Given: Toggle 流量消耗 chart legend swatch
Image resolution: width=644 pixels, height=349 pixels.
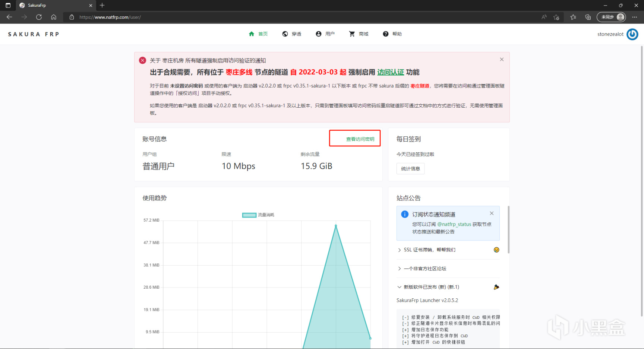Looking at the screenshot, I should [249, 215].
